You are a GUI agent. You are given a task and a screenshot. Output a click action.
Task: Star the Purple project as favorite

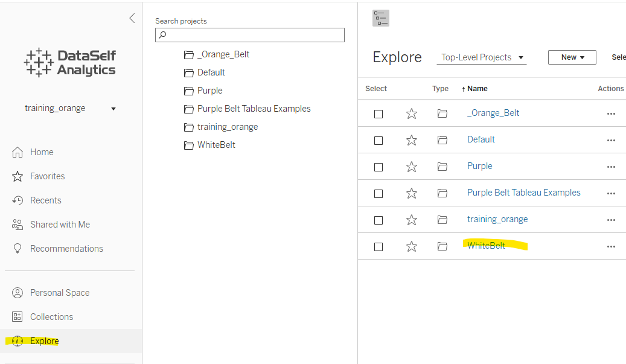pyautogui.click(x=412, y=167)
